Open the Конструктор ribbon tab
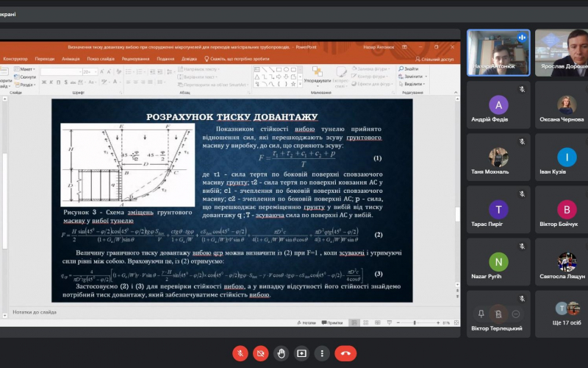Image resolution: width=588 pixels, height=368 pixels. coord(15,59)
